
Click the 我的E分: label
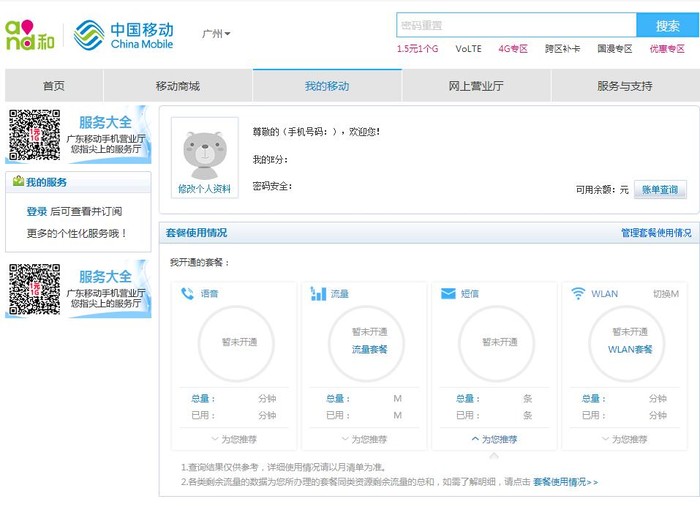(x=270, y=159)
